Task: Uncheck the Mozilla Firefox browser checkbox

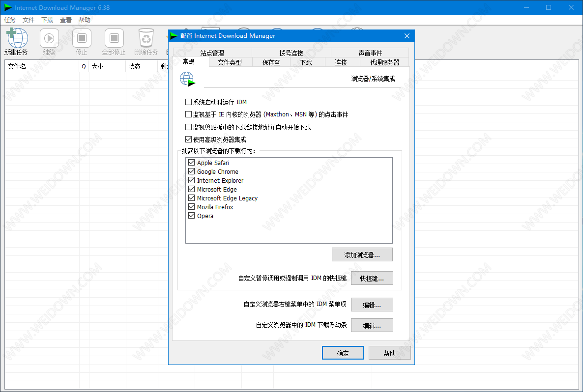Action: [x=192, y=207]
